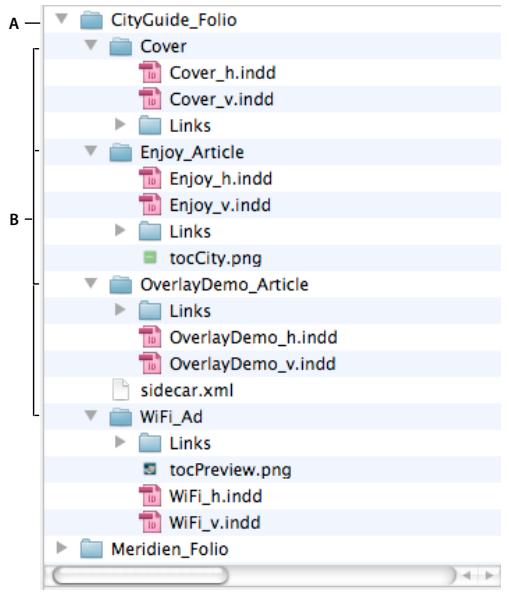Select the Enjoy_h.indd file name
Image resolution: width=509 pixels, height=592 pixels.
pos(221,179)
